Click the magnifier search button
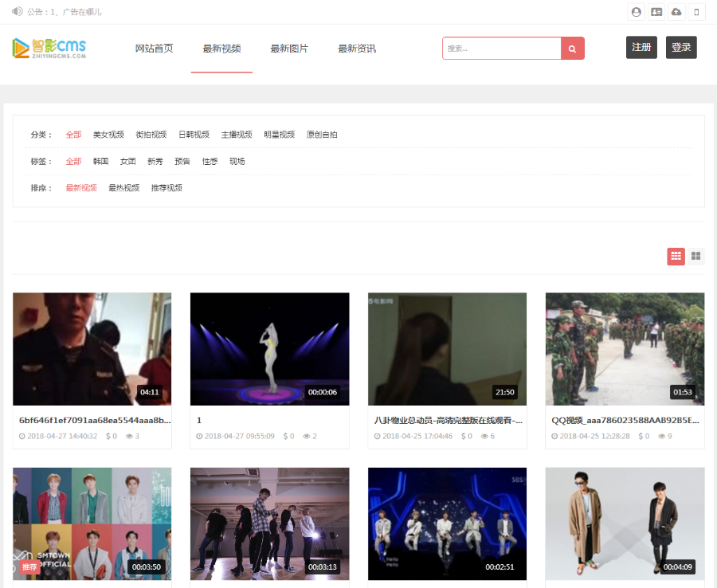 [572, 49]
